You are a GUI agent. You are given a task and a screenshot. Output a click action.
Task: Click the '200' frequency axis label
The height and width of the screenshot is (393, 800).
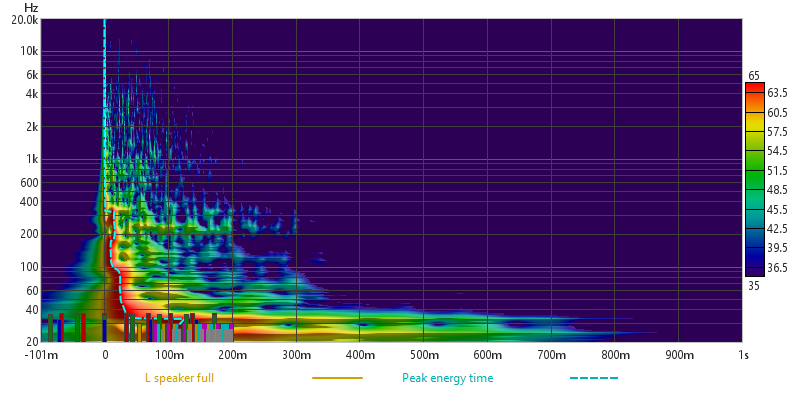tap(30, 235)
